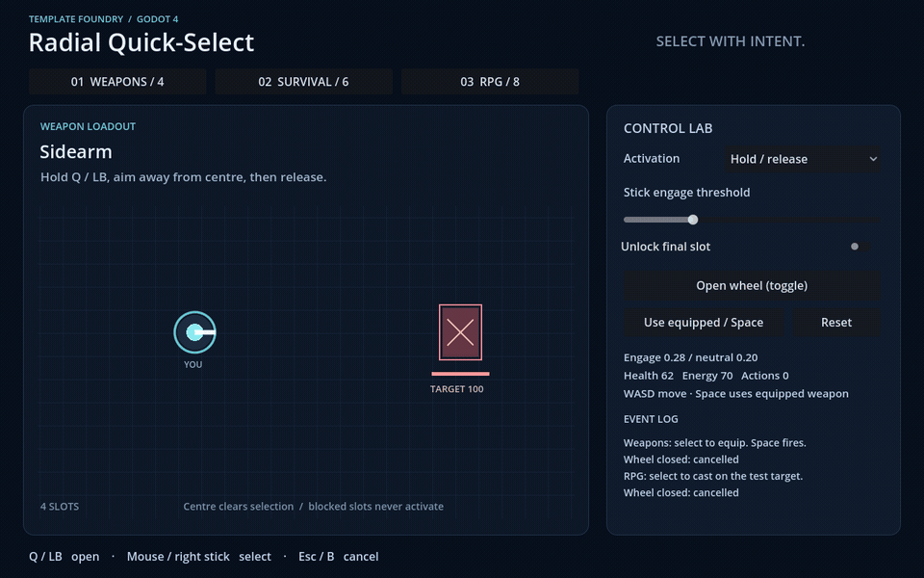
Task: Click the log entry 'Weapons: select to equip. Space fires.'
Action: pos(715,443)
